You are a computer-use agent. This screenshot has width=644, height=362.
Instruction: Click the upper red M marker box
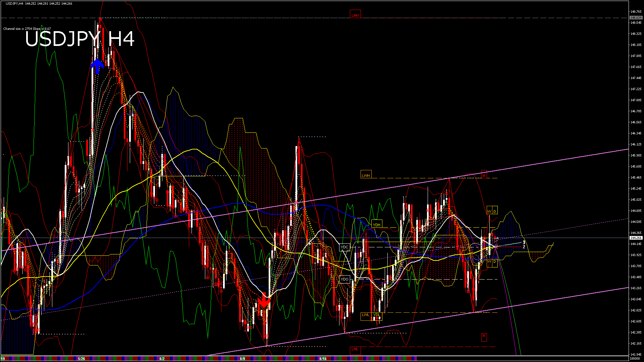click(484, 174)
